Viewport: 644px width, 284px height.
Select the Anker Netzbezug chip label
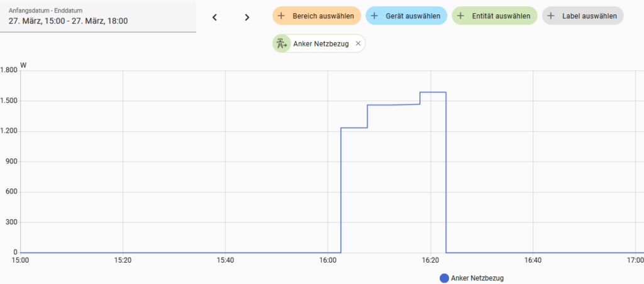(321, 43)
